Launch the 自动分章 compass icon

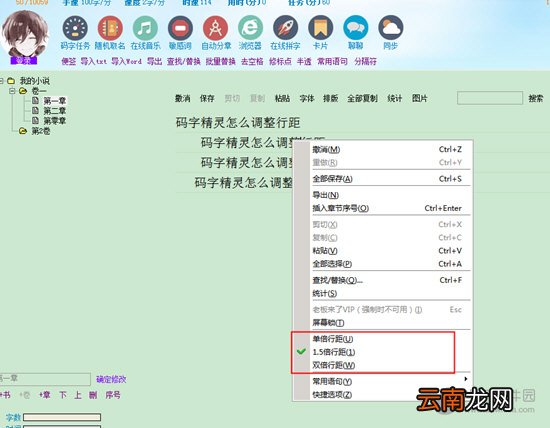[215, 28]
